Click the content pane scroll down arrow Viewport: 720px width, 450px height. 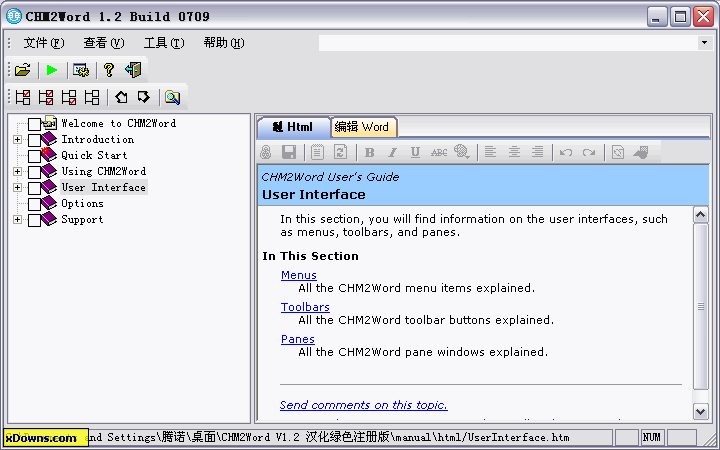pyautogui.click(x=700, y=411)
